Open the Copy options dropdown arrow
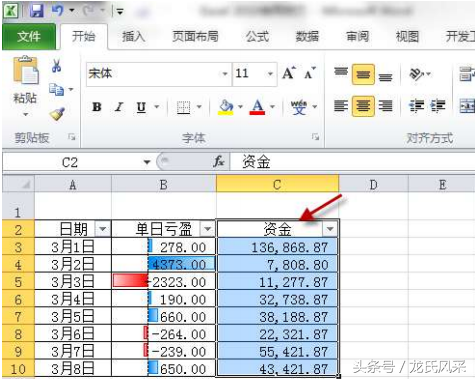This screenshot has width=475, height=379. coord(71,89)
